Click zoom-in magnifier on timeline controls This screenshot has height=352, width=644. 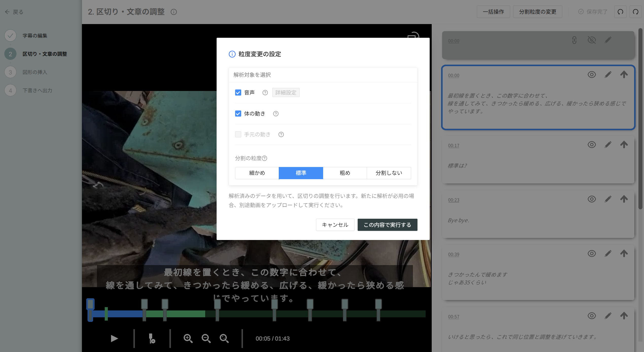pyautogui.click(x=188, y=338)
